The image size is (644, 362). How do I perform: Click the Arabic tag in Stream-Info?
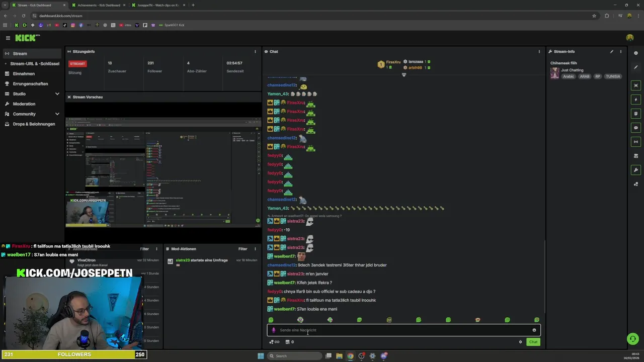569,76
